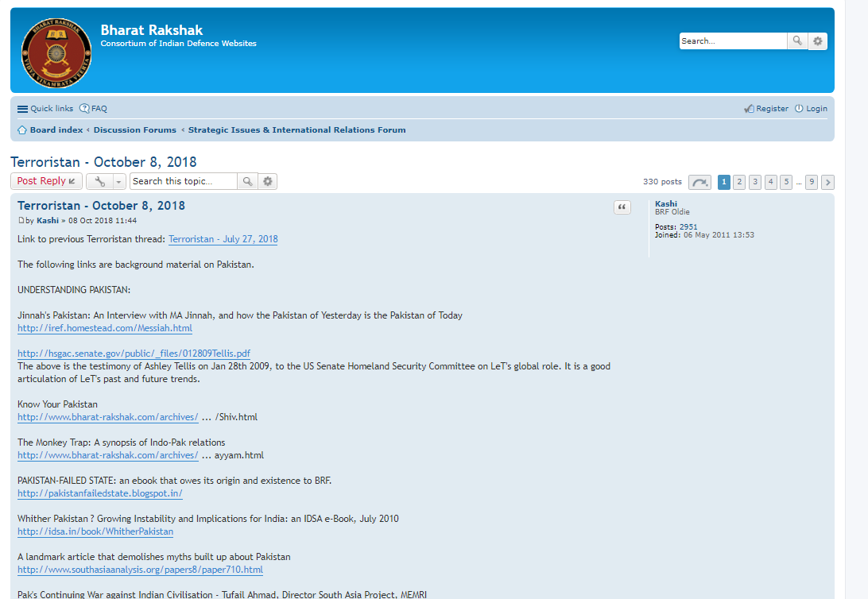Click 'BRF Oldie' rank text
This screenshot has height=599, width=868.
click(x=672, y=212)
